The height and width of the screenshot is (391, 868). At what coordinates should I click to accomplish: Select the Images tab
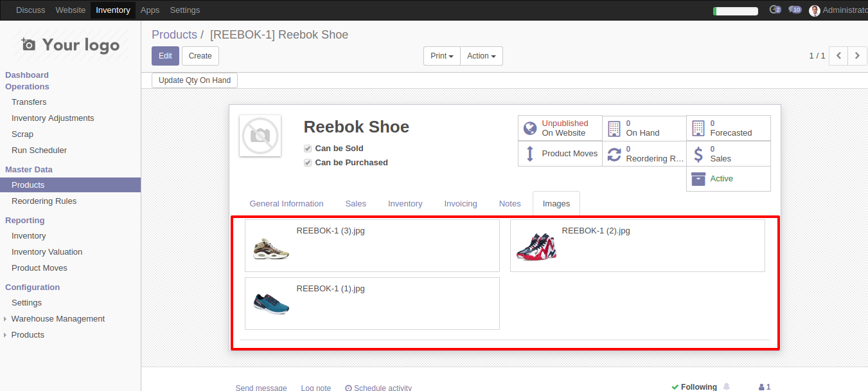556,204
